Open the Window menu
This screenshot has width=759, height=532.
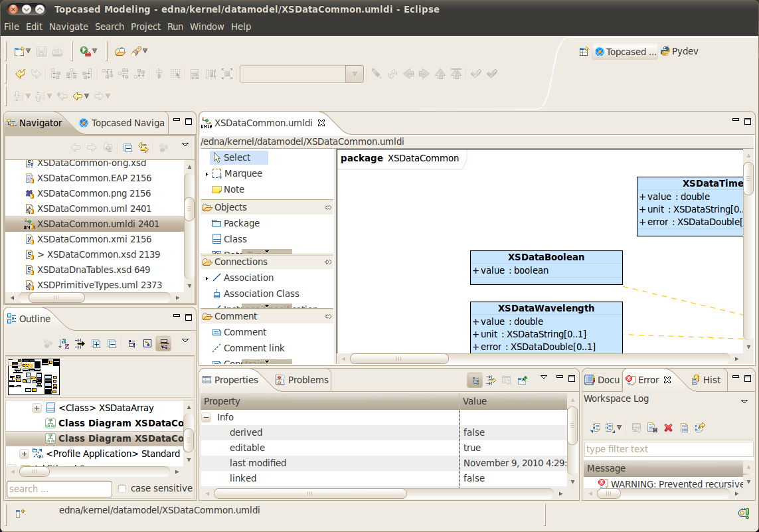pyautogui.click(x=207, y=27)
